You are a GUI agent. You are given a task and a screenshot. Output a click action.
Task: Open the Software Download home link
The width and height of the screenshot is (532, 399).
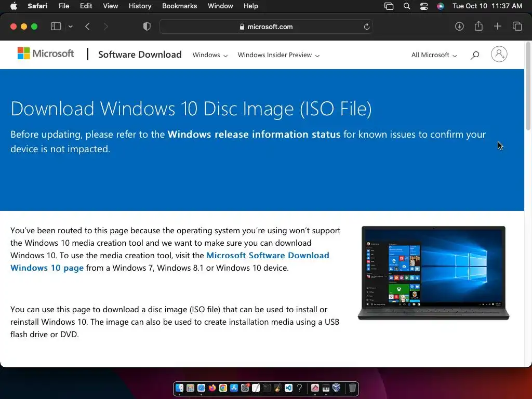(x=140, y=54)
